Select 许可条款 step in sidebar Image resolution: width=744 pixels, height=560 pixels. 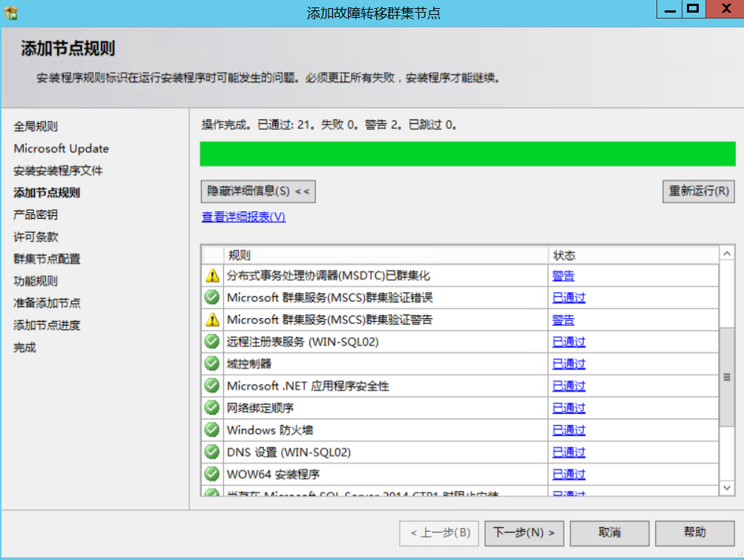coord(36,237)
